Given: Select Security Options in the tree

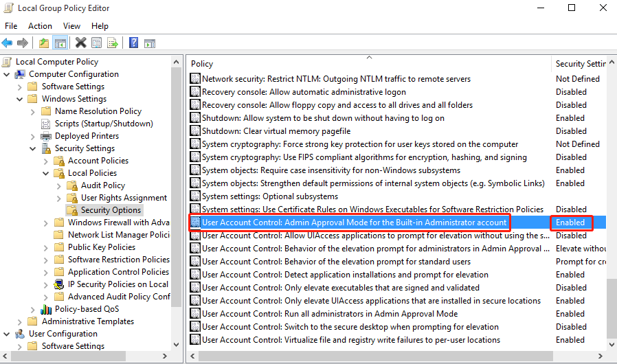Looking at the screenshot, I should pyautogui.click(x=111, y=210).
